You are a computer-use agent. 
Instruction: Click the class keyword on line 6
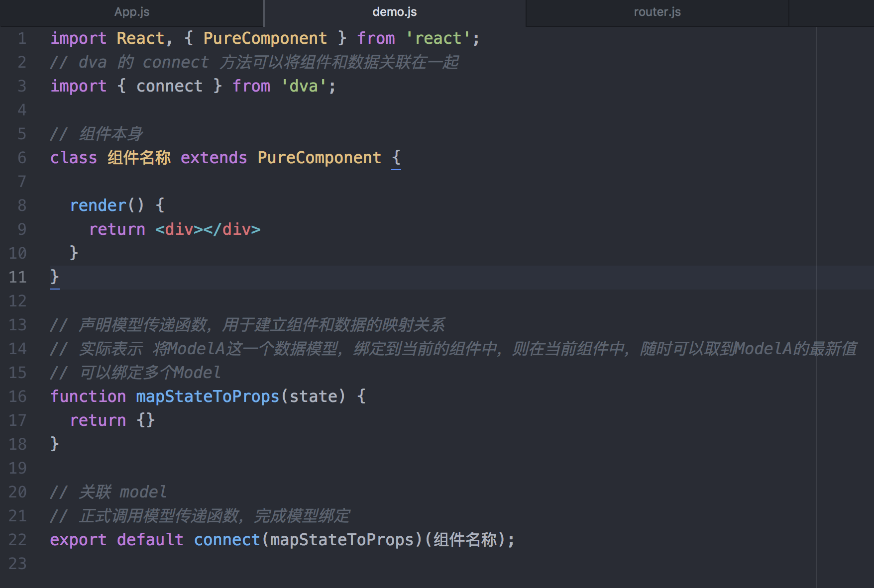[x=73, y=158]
